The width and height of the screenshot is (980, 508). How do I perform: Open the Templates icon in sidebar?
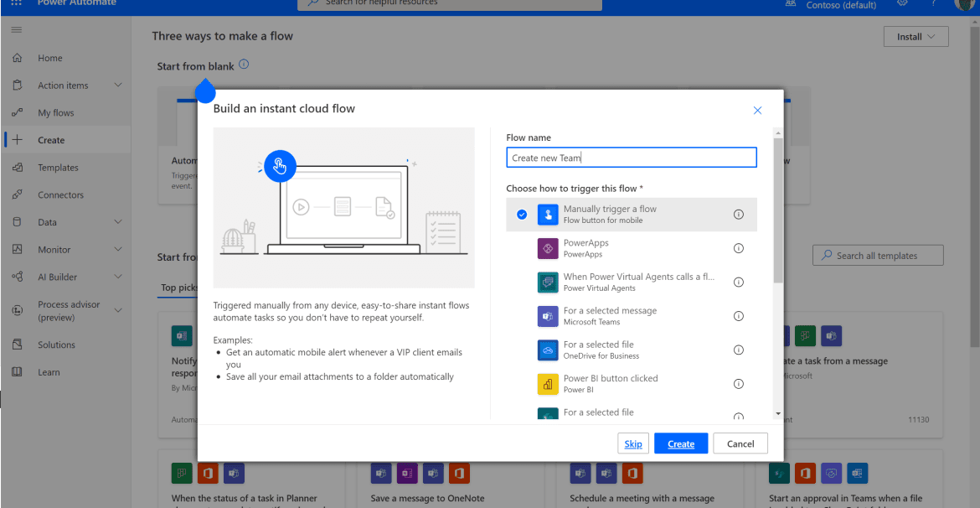(x=18, y=168)
